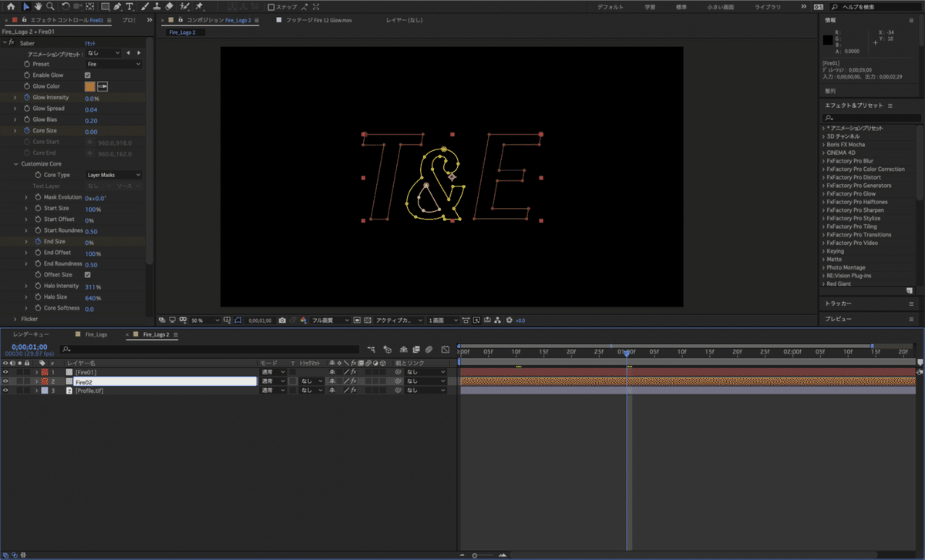
Task: Select the Pen tool
Action: [x=117, y=6]
